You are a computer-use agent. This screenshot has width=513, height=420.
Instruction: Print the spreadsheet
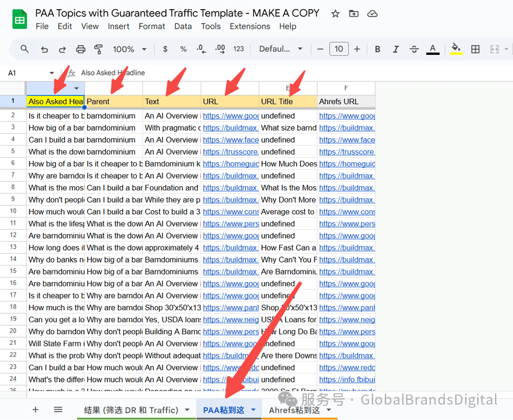point(80,50)
